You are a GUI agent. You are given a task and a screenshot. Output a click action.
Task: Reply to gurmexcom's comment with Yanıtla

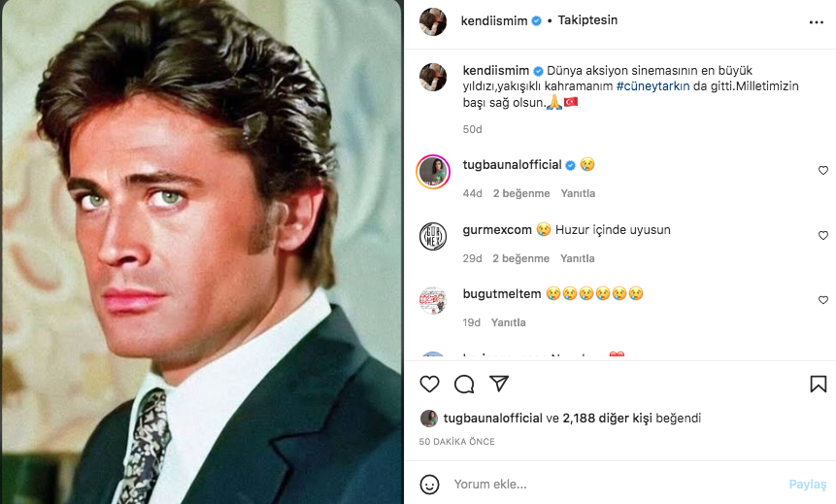pos(578,258)
